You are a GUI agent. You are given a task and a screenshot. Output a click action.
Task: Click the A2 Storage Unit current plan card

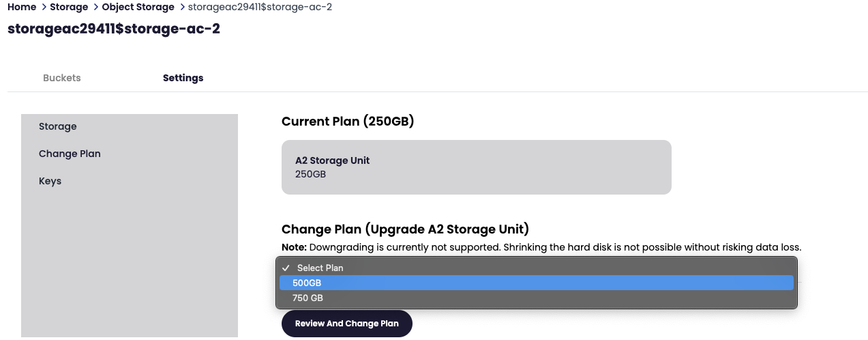point(476,167)
